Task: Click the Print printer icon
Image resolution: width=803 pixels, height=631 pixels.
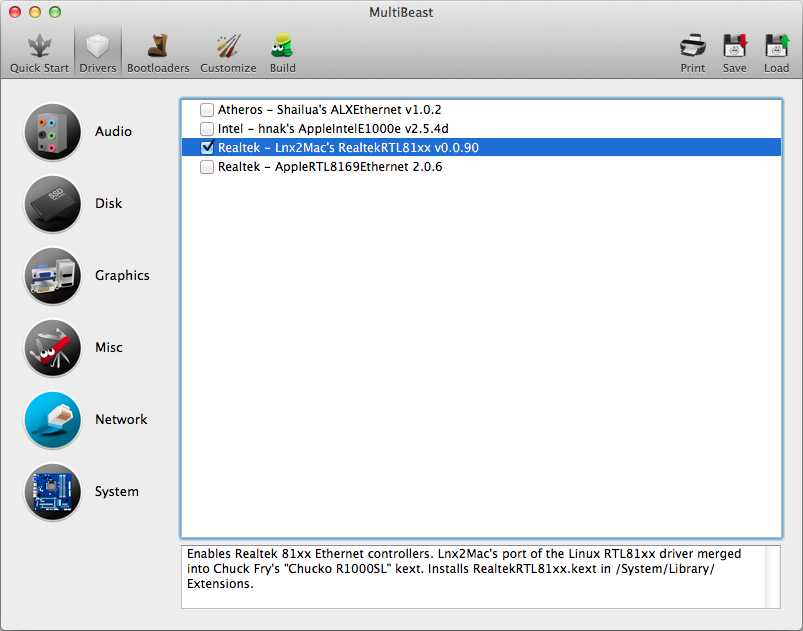Action: point(692,46)
